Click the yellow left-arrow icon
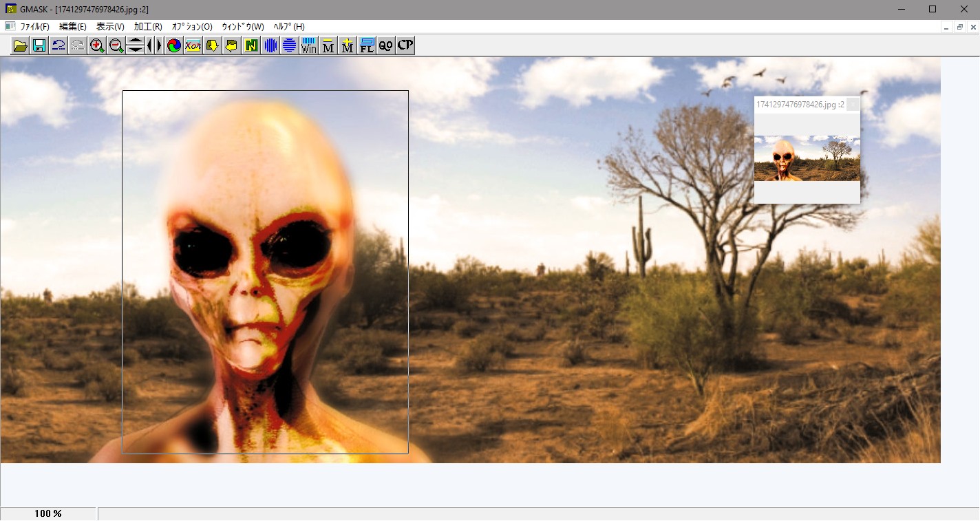The height and width of the screenshot is (521, 980). pyautogui.click(x=232, y=45)
